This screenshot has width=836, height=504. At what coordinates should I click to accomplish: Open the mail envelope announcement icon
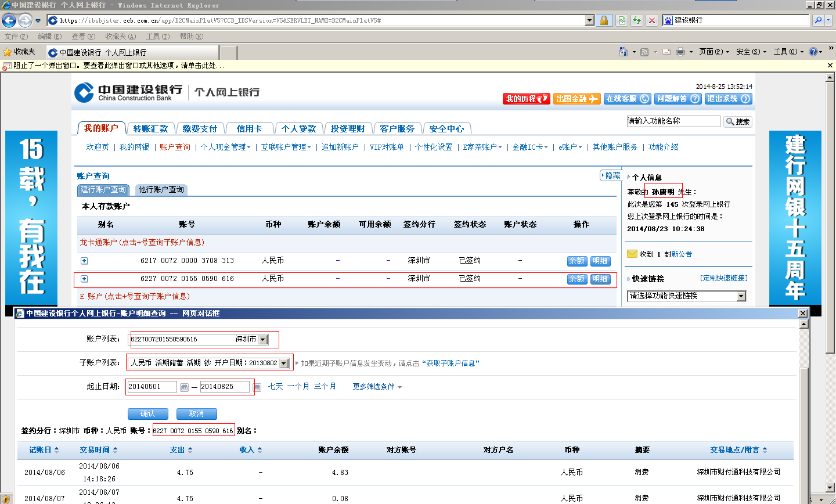coord(632,254)
